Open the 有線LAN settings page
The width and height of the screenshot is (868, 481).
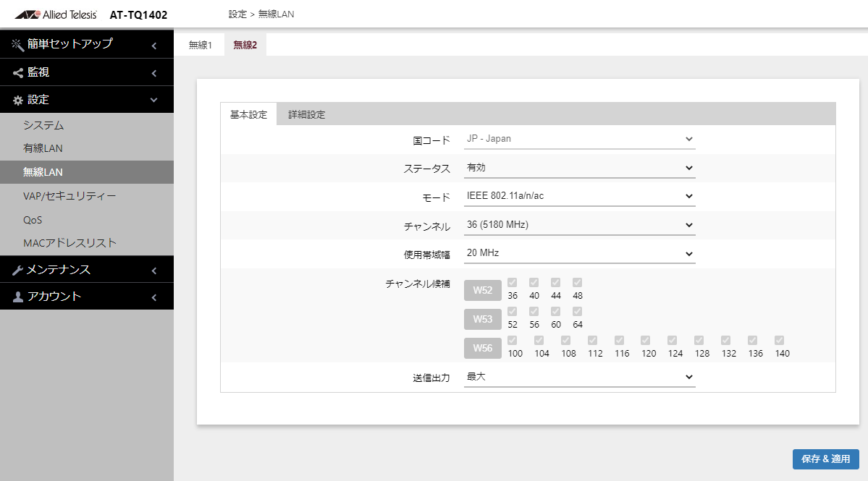[87, 148]
